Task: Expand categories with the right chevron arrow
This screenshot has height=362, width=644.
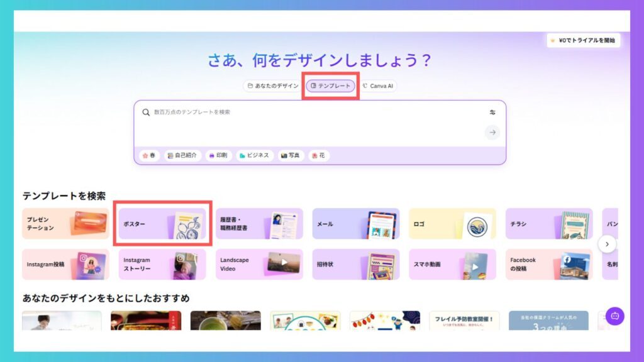Action: pos(607,244)
